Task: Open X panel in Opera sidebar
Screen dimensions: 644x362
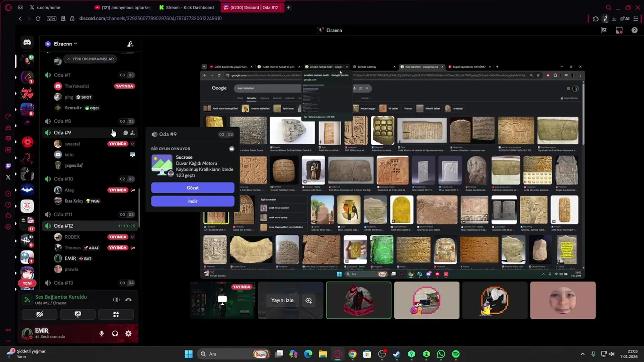Action: [x=8, y=177]
